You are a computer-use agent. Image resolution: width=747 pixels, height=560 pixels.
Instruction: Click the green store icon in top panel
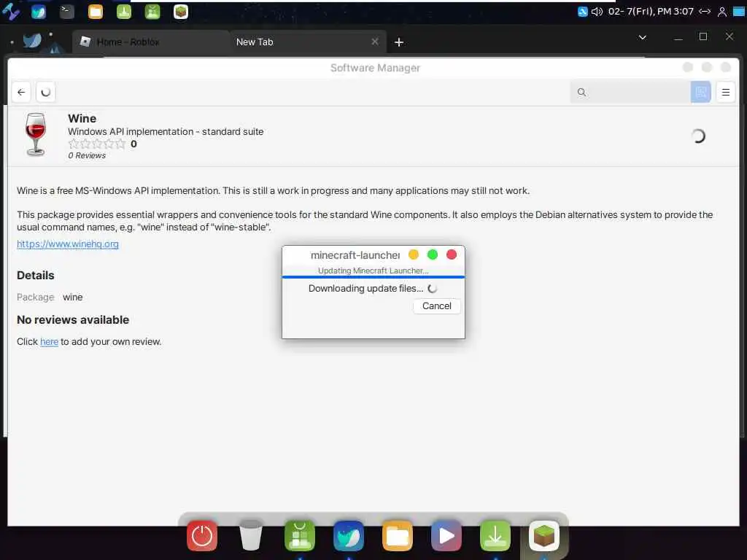[152, 12]
